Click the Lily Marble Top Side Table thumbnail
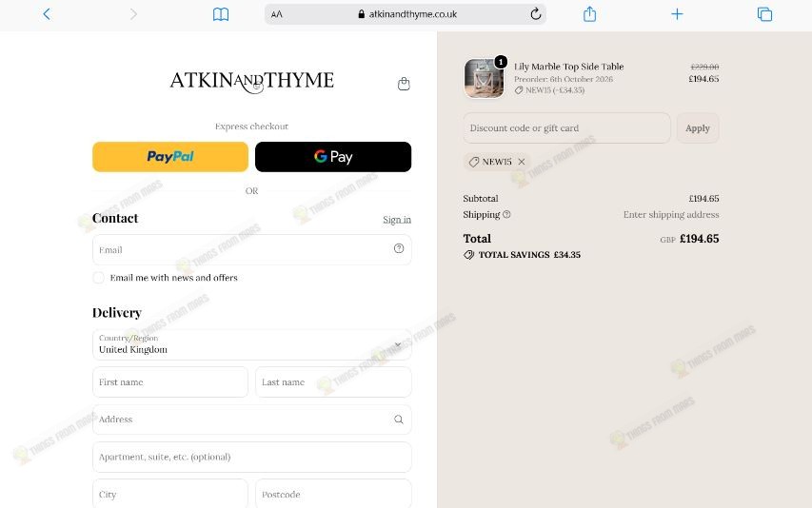The image size is (812, 508). point(484,78)
